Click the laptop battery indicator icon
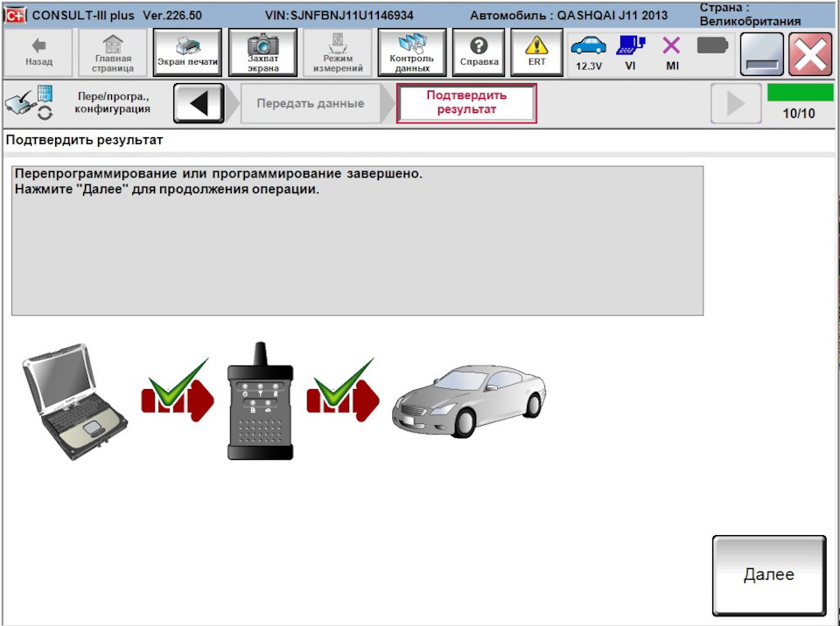840x626 pixels. [712, 45]
